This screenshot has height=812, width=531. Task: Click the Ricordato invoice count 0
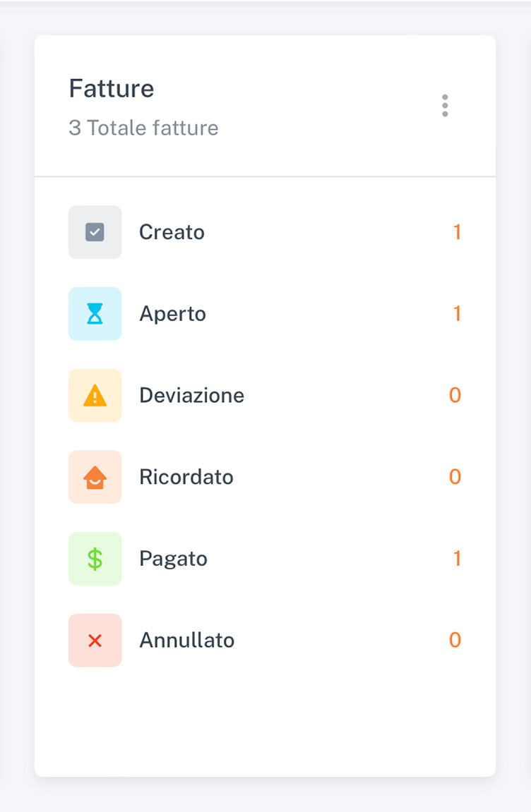tap(455, 477)
